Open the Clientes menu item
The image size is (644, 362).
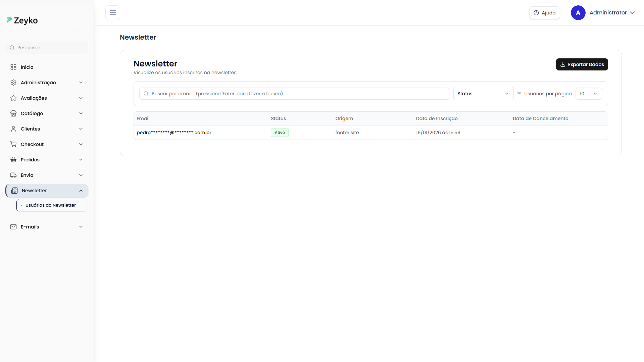(x=30, y=129)
